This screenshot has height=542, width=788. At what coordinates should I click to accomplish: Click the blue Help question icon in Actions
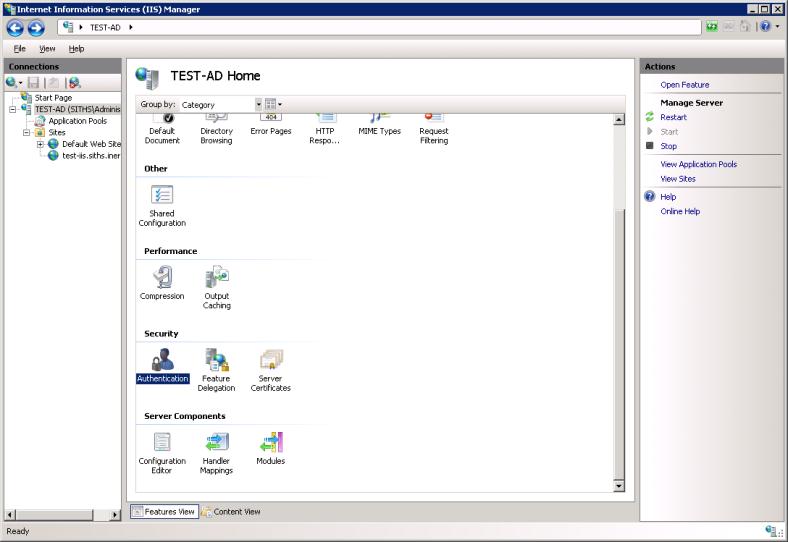coord(649,196)
